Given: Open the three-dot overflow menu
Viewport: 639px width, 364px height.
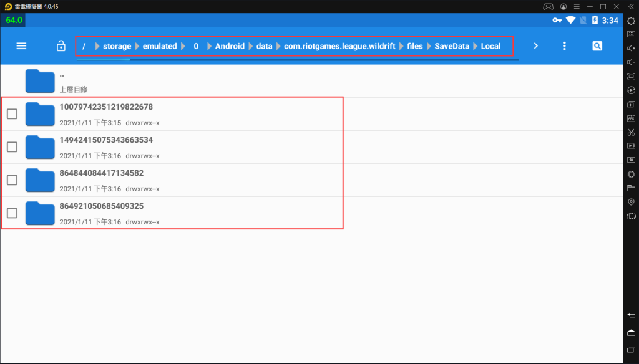Looking at the screenshot, I should (x=565, y=46).
